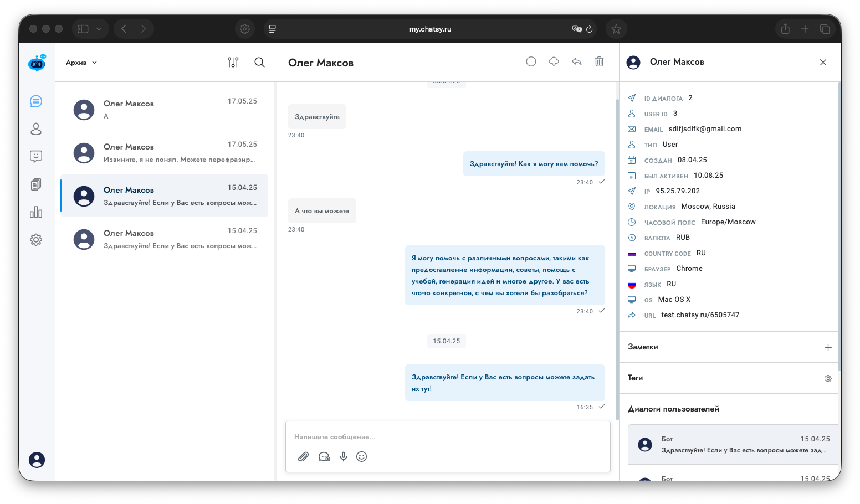Select the dialog dated 17.05.25 with message 'А'
Image resolution: width=860 pixels, height=504 pixels.
165,110
